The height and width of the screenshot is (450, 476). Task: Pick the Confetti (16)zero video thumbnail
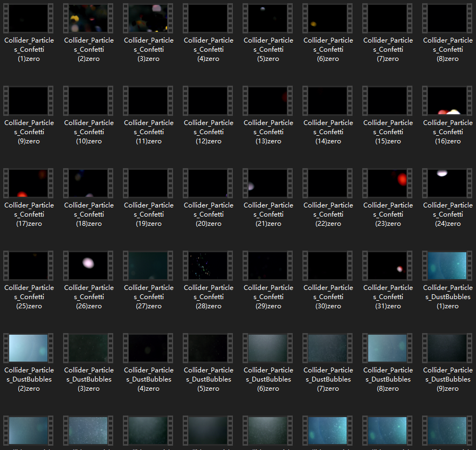coord(447,101)
